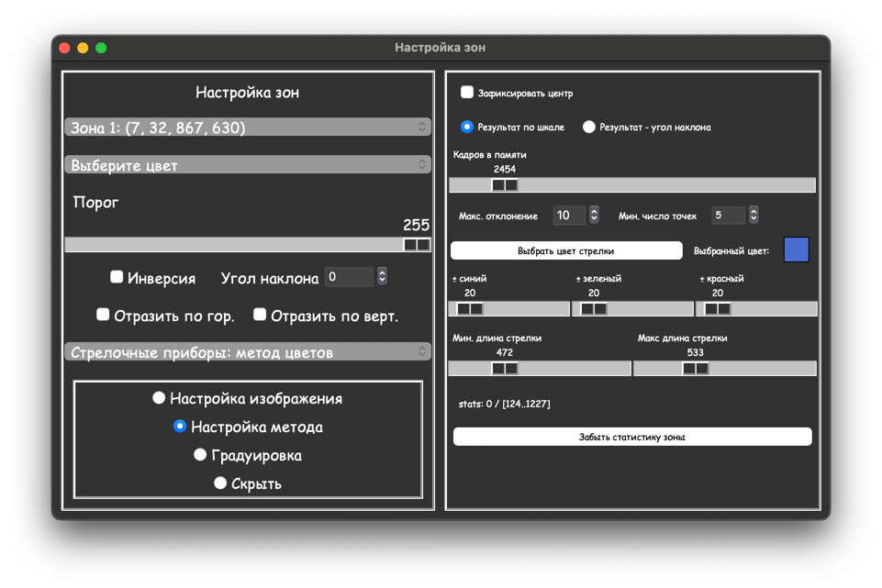This screenshot has height=588, width=882.
Task: Toggle the Отразить по гор. checkbox
Action: tap(103, 315)
